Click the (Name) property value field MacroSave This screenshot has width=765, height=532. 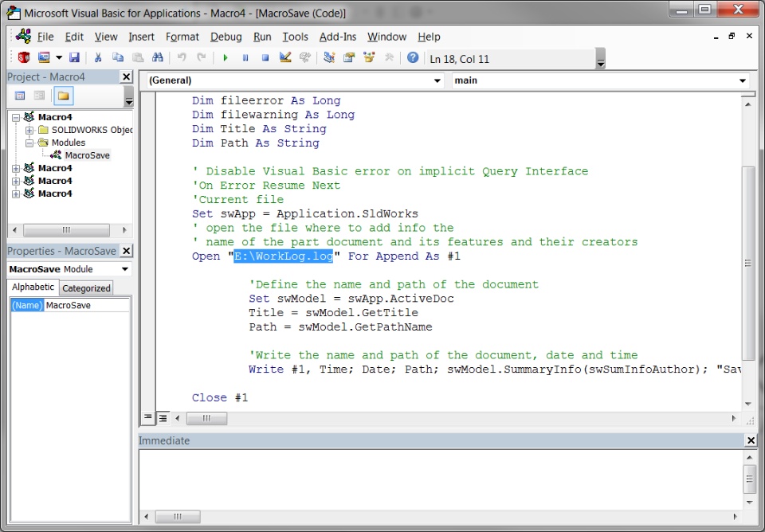click(x=87, y=305)
